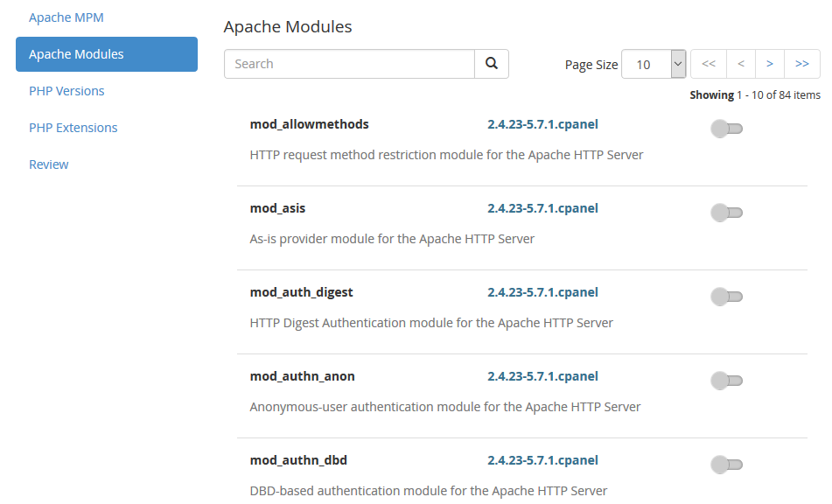Click the 'Page Size' label
This screenshot has width=832, height=504.
591,65
